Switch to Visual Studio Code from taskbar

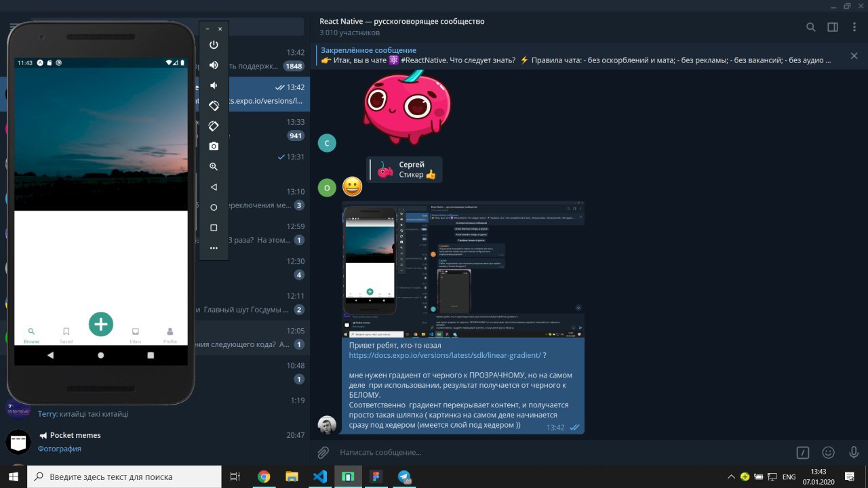click(320, 476)
